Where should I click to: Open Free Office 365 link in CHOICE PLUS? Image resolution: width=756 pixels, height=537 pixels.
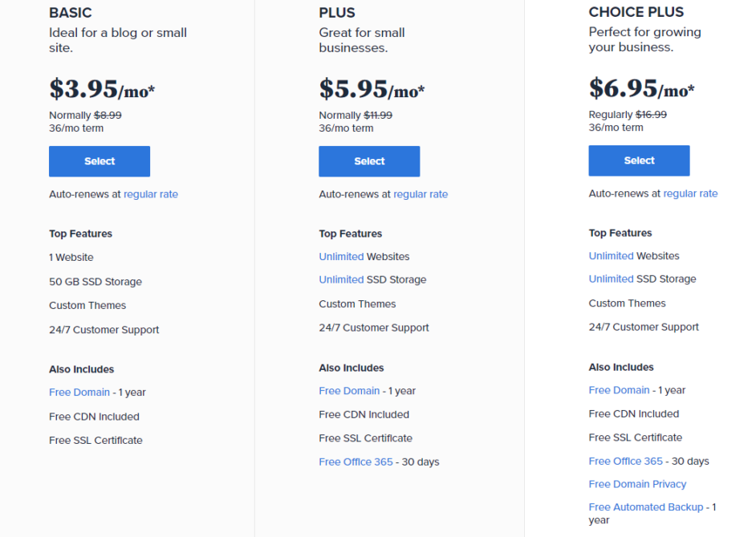[626, 462]
